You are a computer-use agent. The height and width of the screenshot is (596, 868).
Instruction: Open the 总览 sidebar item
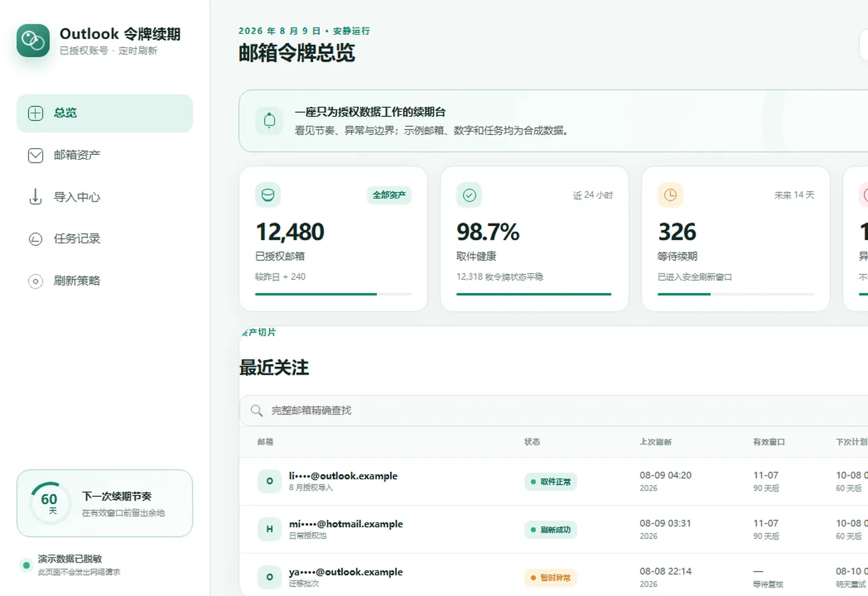click(x=104, y=113)
